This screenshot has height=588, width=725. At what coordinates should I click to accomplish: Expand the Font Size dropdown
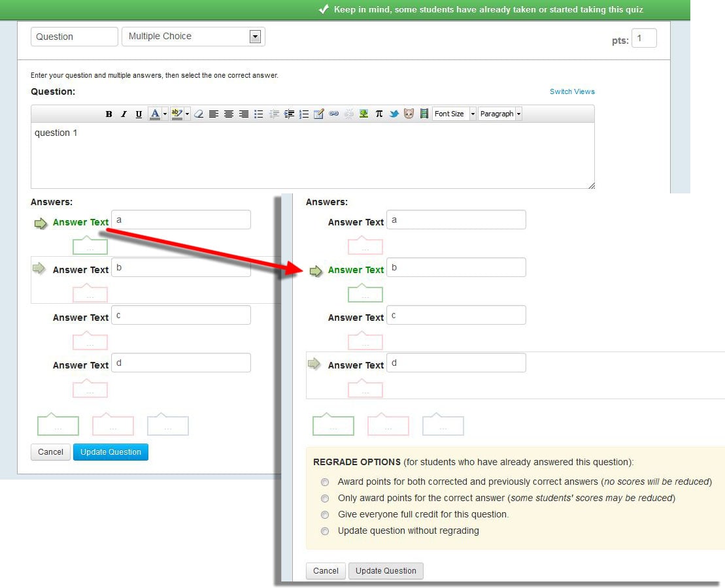454,114
